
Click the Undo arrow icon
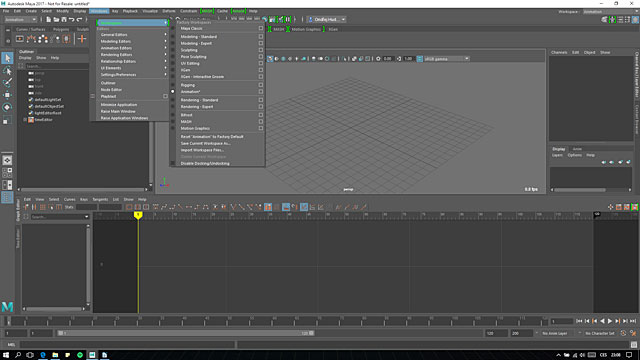point(72,20)
